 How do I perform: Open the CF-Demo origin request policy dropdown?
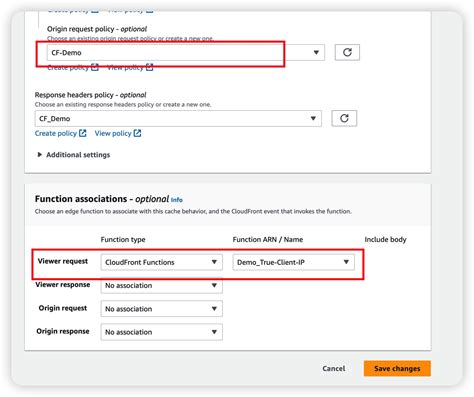coord(185,52)
